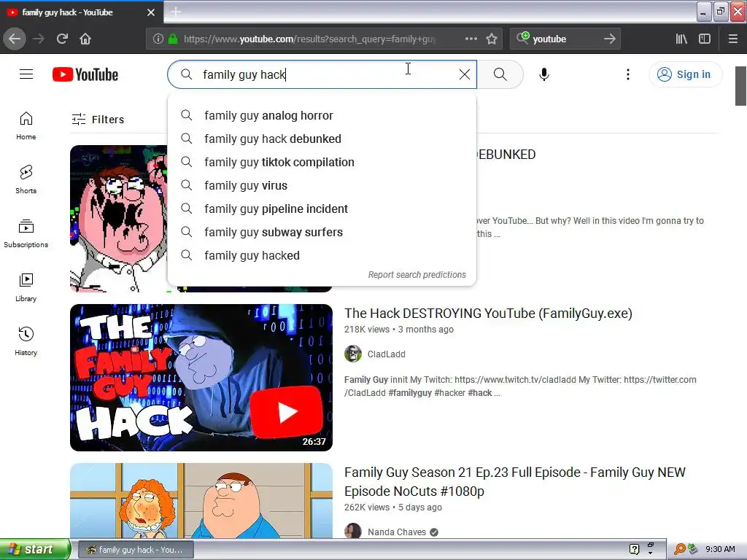Click the YouTube search magnifier button
This screenshot has height=560, width=747.
click(x=500, y=74)
